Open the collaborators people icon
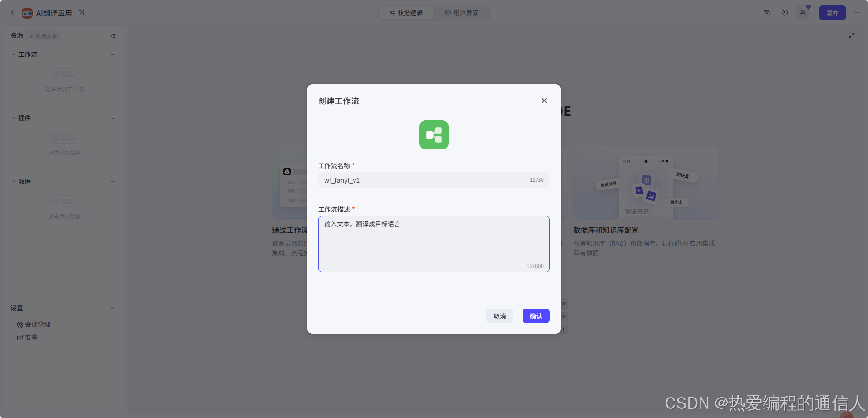868x418 pixels. pos(803,13)
